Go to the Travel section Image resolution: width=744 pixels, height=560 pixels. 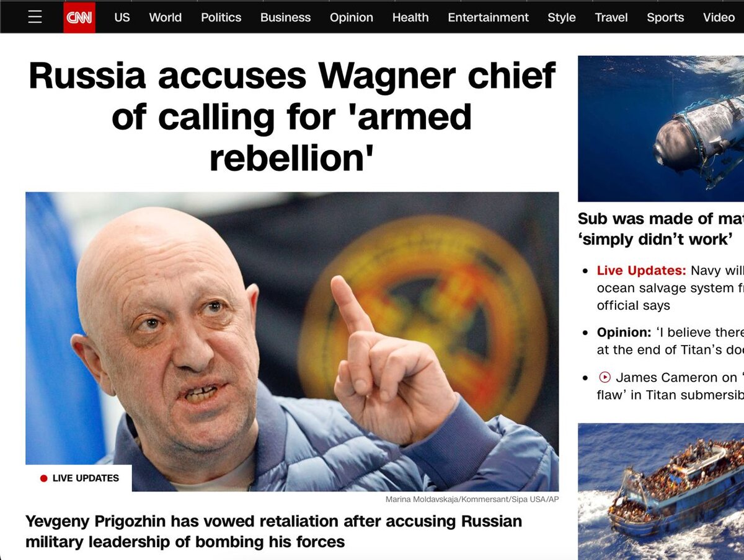611,17
